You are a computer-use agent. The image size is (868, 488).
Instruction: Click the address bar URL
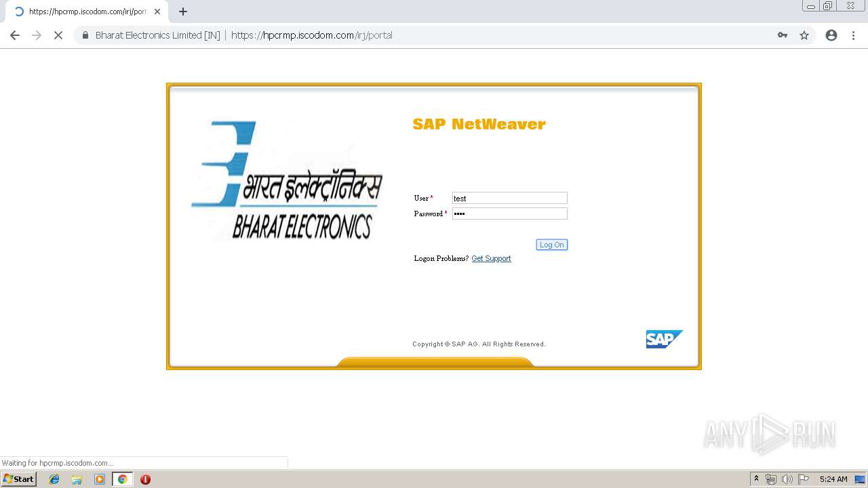tap(312, 35)
